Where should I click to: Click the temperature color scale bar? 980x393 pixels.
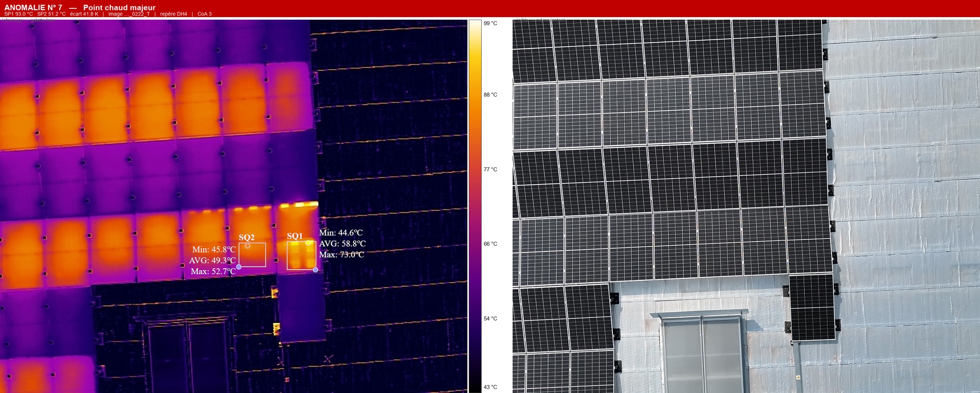(x=475, y=206)
